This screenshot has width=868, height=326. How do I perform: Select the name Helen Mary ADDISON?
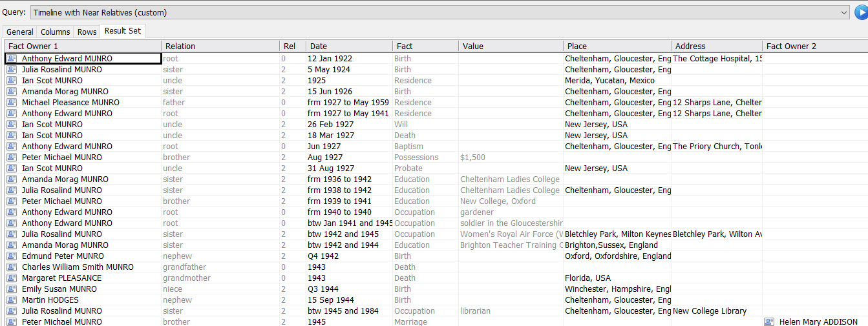pyautogui.click(x=818, y=321)
